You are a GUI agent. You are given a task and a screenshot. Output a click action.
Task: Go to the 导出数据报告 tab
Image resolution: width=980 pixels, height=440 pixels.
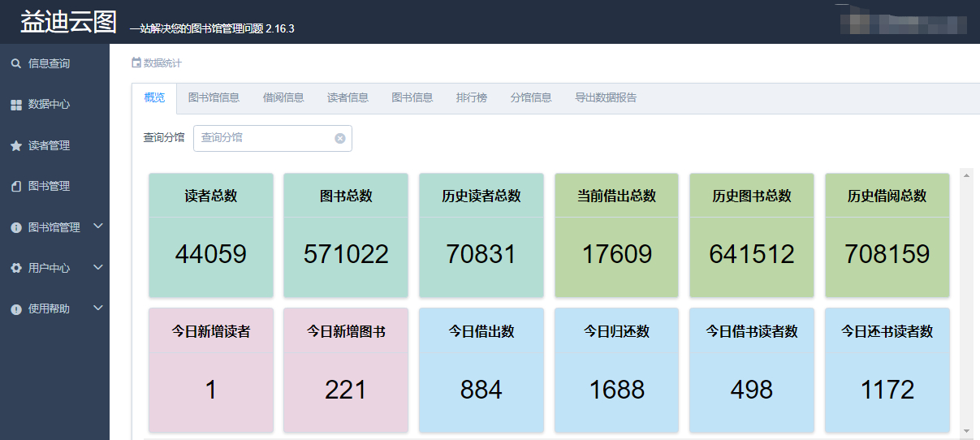[x=606, y=97]
